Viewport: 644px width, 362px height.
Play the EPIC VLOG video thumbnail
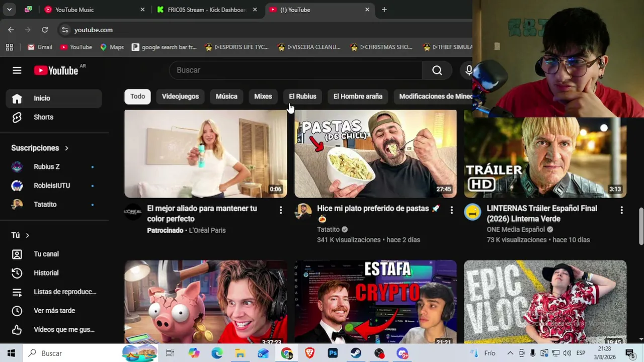pos(545,302)
